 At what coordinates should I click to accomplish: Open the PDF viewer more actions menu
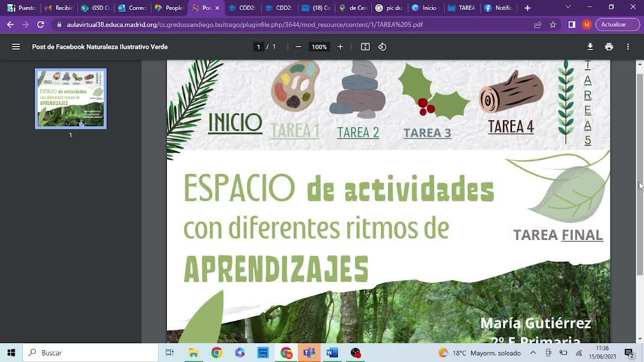628,47
